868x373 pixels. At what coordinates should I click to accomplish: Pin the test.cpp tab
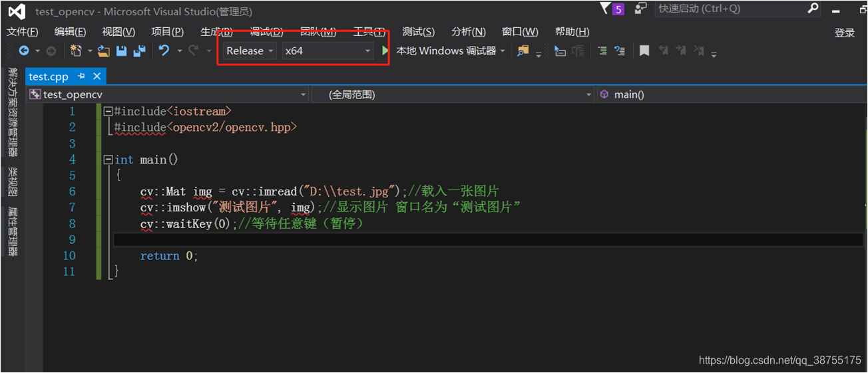click(81, 76)
